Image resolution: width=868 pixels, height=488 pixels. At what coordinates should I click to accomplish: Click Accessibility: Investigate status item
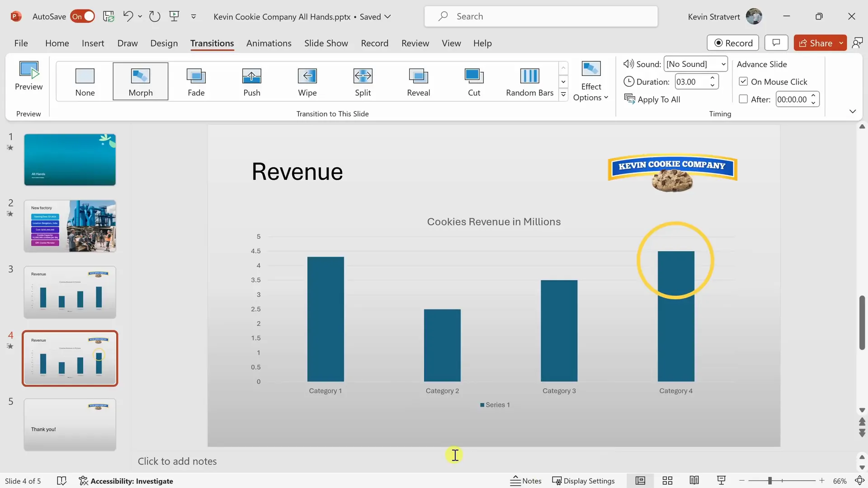pyautogui.click(x=126, y=481)
